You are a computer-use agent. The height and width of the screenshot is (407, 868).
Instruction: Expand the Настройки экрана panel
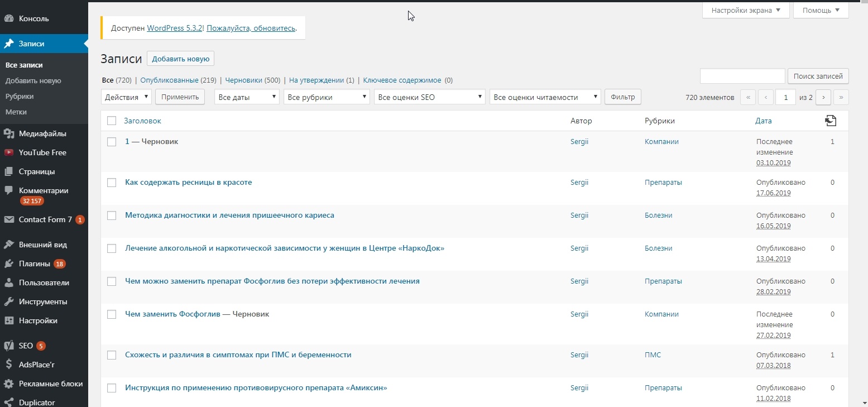click(746, 10)
